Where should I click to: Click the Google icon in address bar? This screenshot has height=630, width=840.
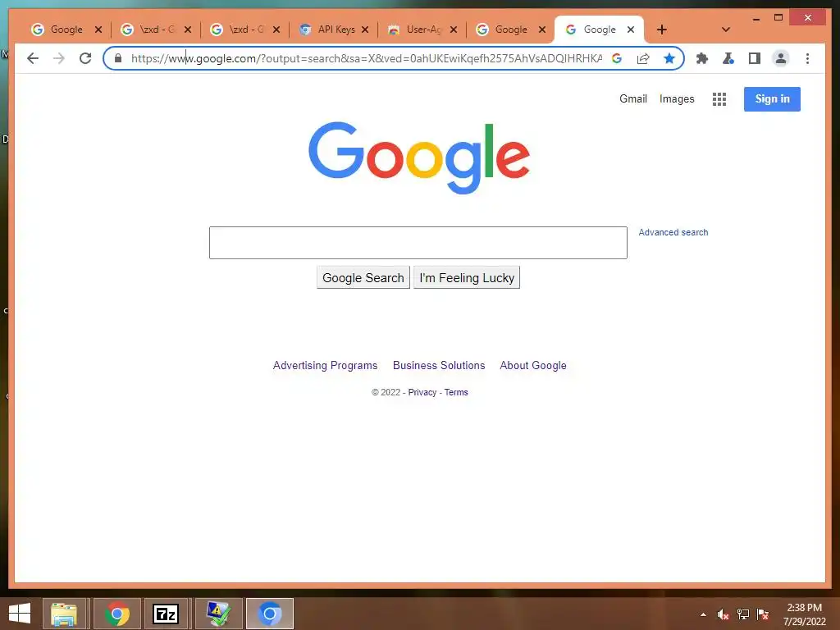[617, 58]
